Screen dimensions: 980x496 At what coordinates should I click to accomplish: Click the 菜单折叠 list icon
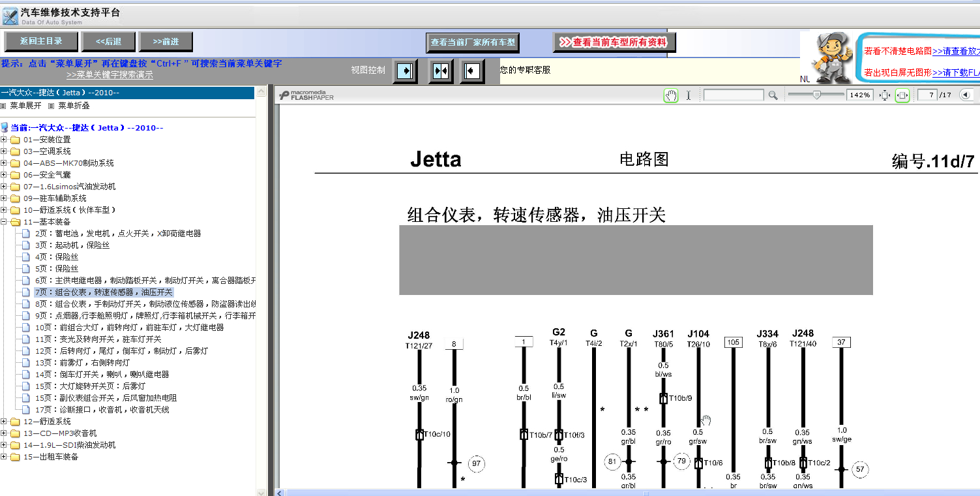[x=52, y=105]
